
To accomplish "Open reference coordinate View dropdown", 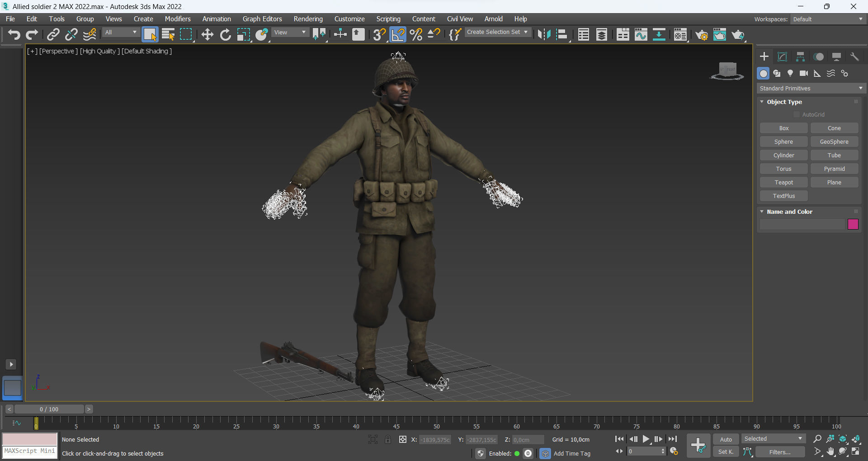I will 290,33.
